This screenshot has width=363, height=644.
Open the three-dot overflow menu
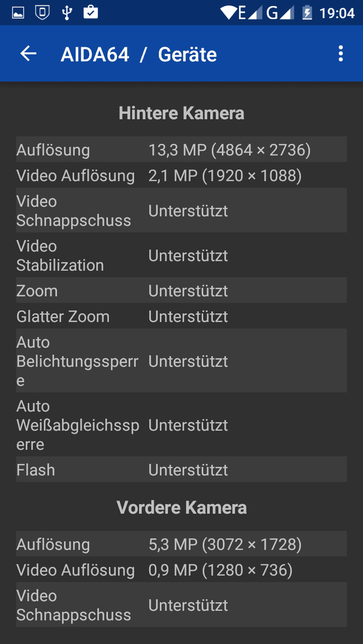[340, 54]
